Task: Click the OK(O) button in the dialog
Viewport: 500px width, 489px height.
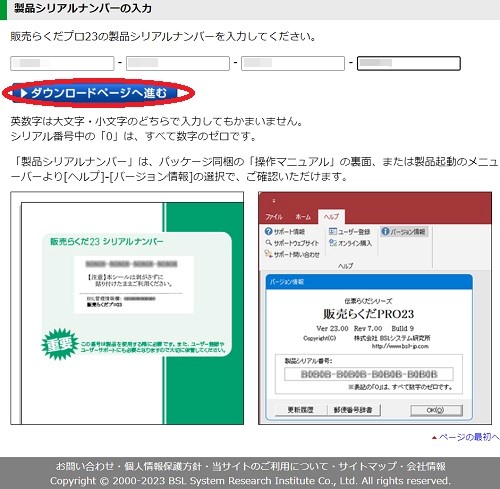Action: point(436,410)
